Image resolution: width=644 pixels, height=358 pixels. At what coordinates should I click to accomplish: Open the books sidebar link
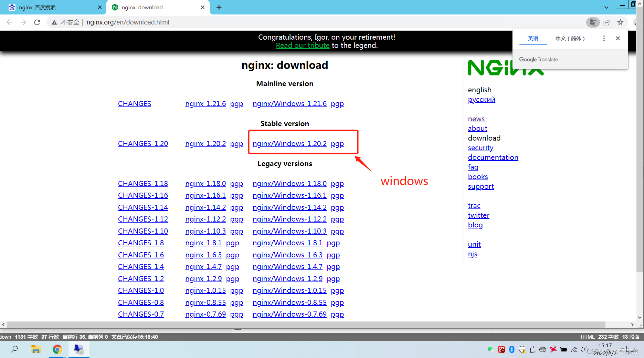click(x=478, y=177)
